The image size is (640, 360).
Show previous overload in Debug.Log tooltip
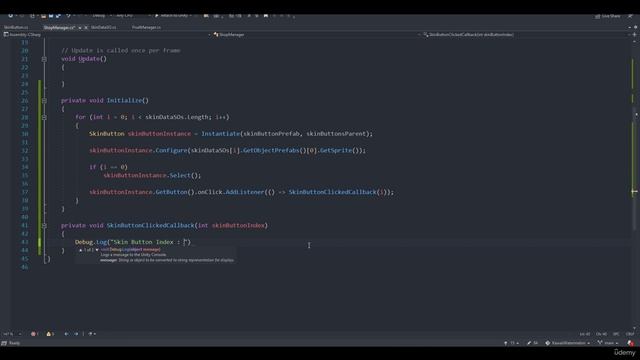tap(80, 250)
